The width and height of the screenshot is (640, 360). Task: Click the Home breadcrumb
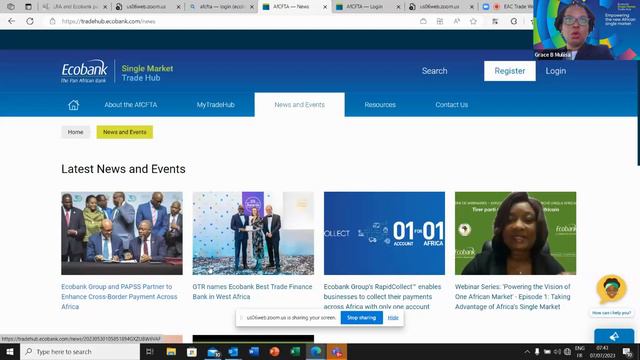(76, 132)
